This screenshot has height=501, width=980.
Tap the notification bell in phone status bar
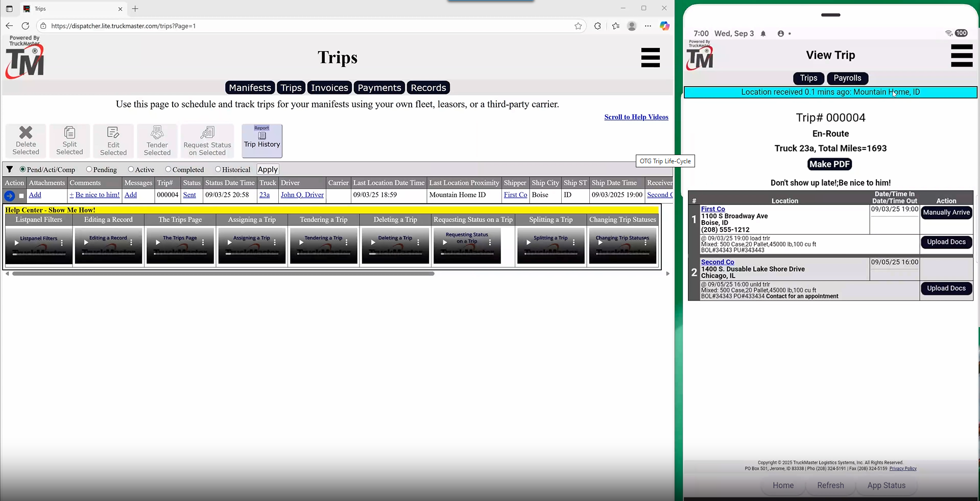pyautogui.click(x=763, y=34)
